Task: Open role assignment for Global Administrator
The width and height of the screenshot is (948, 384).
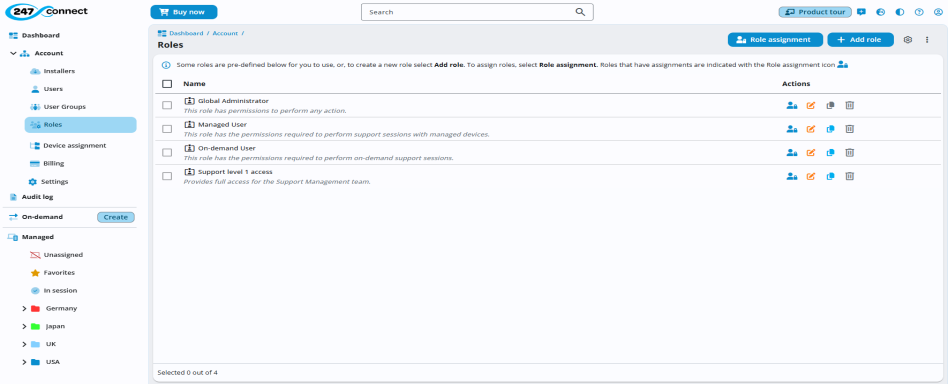Action: click(791, 105)
